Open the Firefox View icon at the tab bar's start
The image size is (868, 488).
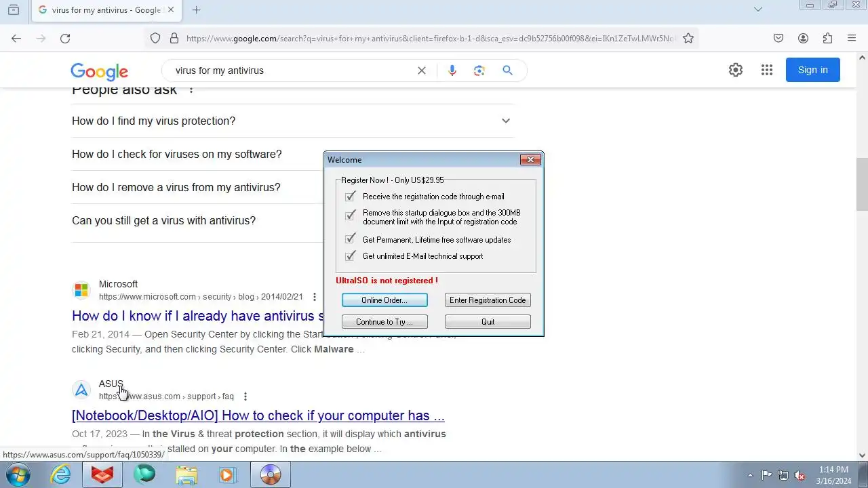coord(14,9)
